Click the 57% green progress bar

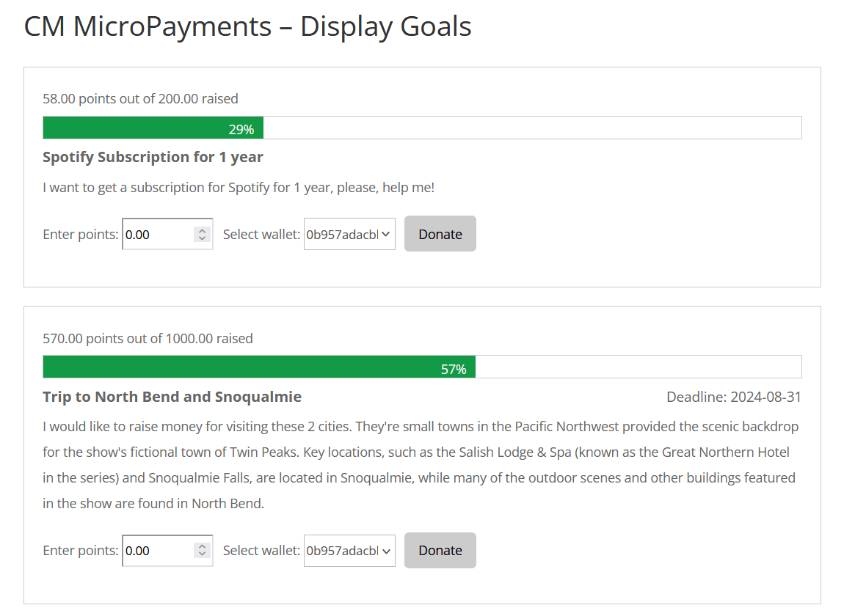coord(258,367)
